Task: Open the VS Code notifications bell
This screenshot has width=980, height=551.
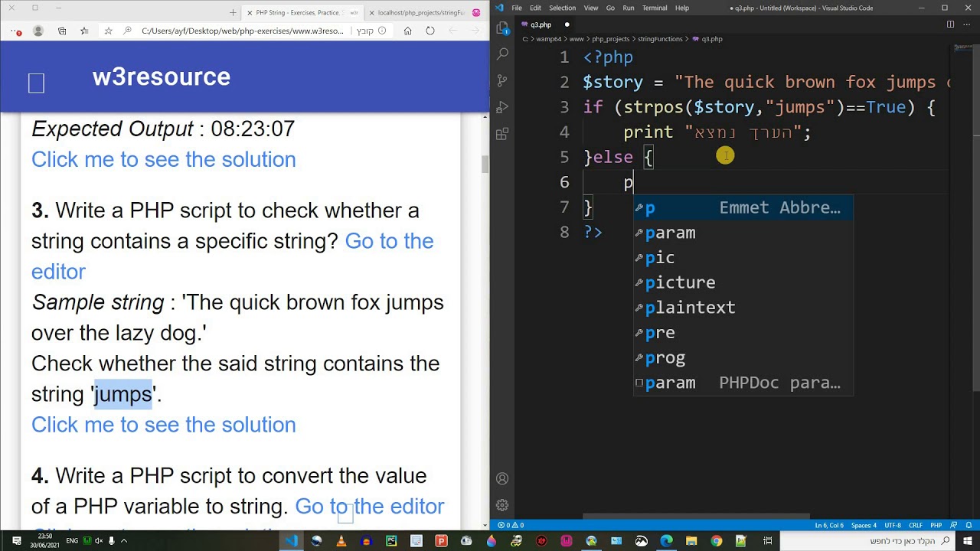Action: 969,525
